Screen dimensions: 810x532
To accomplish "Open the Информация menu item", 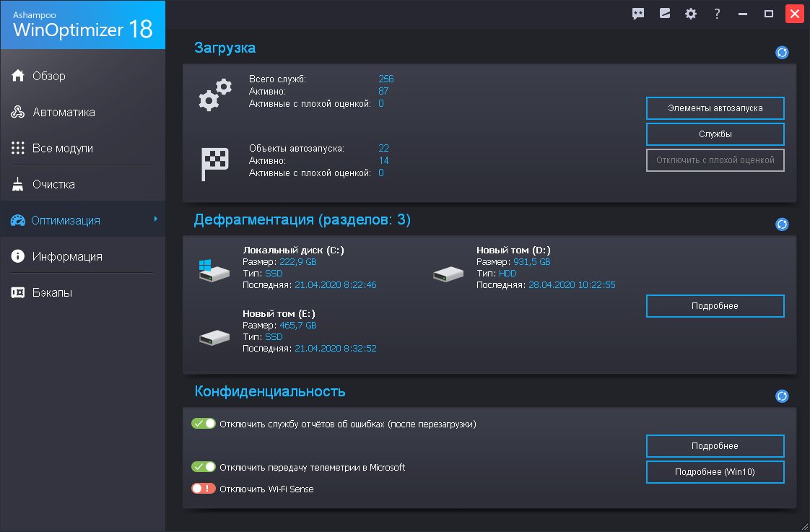I will [82, 256].
